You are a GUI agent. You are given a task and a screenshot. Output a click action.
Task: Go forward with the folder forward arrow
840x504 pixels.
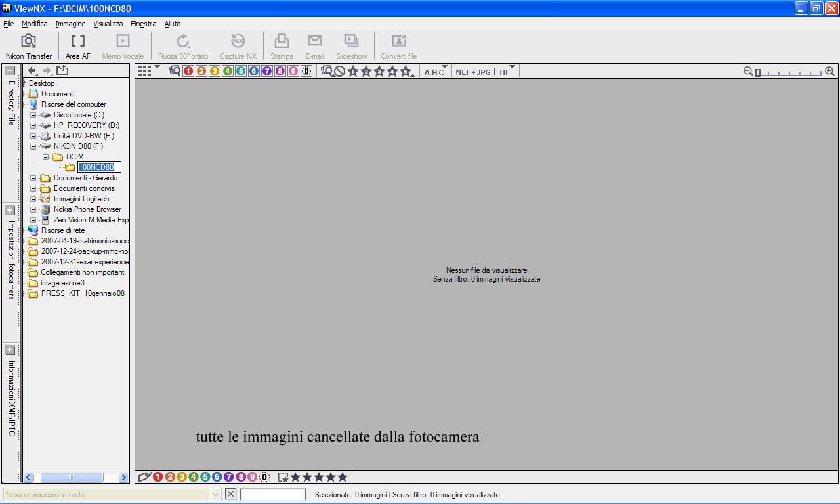pos(47,70)
